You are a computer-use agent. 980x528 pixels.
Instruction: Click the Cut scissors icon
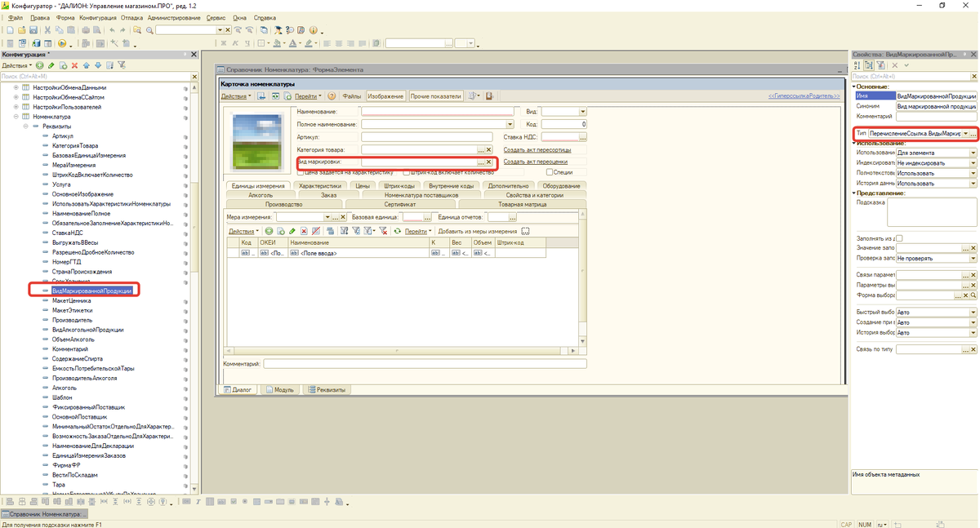(48, 29)
